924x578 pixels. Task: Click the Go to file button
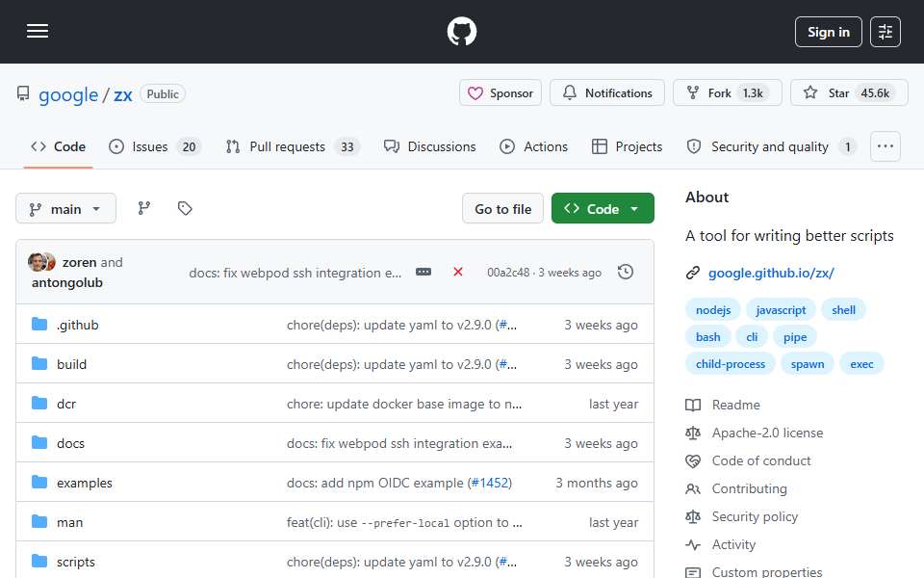(x=502, y=209)
